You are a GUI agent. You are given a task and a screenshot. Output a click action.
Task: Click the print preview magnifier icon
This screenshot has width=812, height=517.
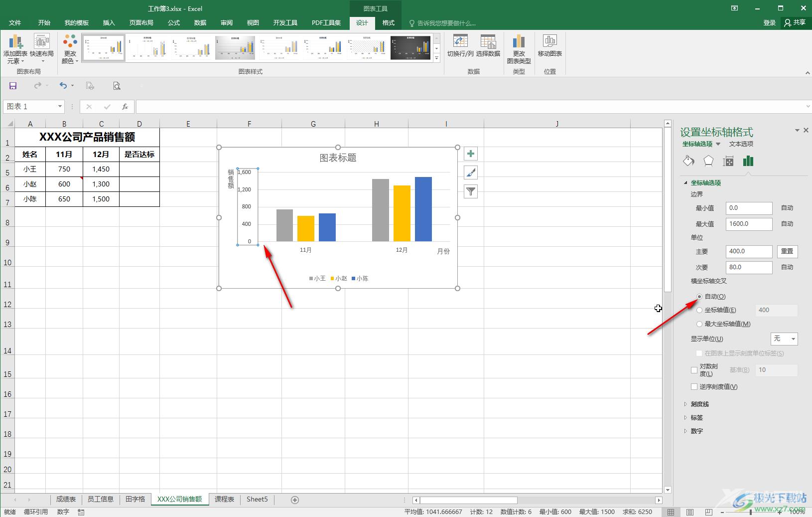[x=117, y=86]
